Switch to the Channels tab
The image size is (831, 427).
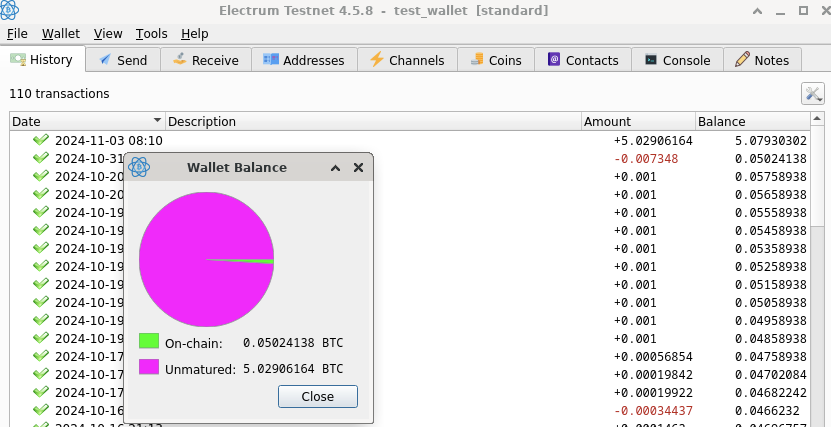408,60
